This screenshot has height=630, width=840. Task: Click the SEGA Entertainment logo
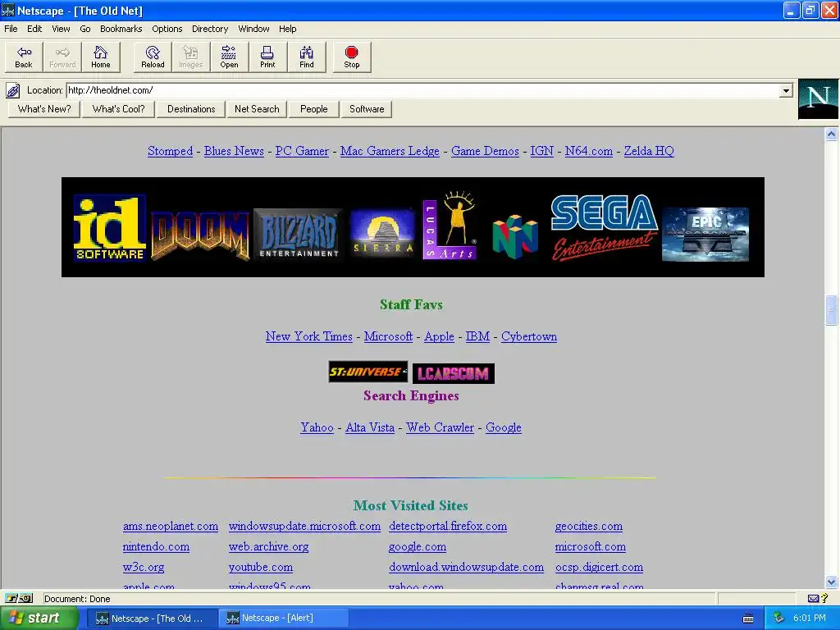point(604,228)
